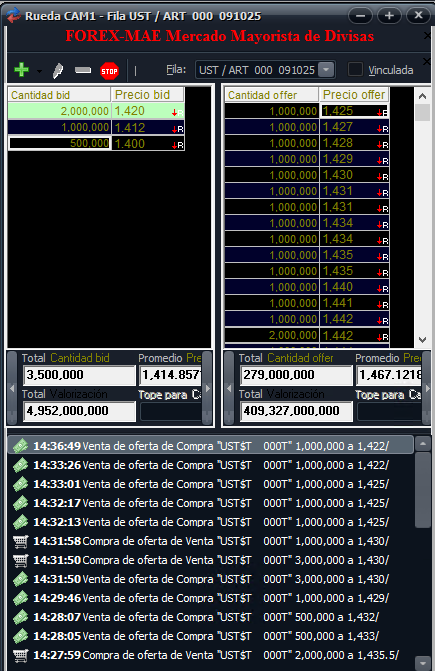Select offer row with price 1,440
Screen dimensions: 435x671
[x=307, y=287]
